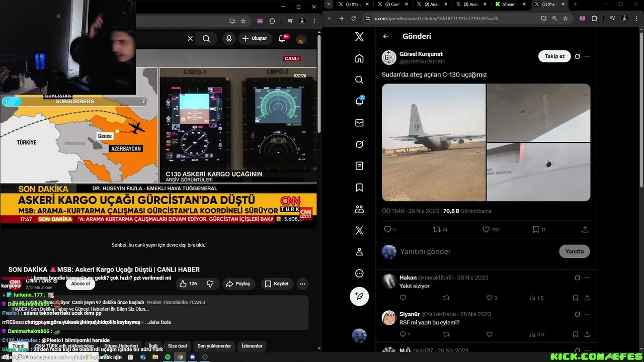Open X search (magnifier) in sidebar
Image resolution: width=644 pixels, height=362 pixels.
pyautogui.click(x=359, y=80)
